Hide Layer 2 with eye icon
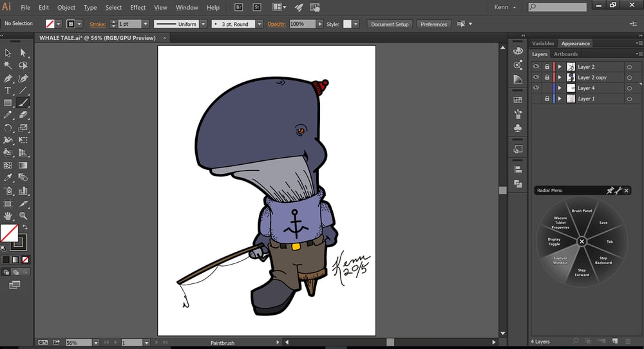 (536, 66)
